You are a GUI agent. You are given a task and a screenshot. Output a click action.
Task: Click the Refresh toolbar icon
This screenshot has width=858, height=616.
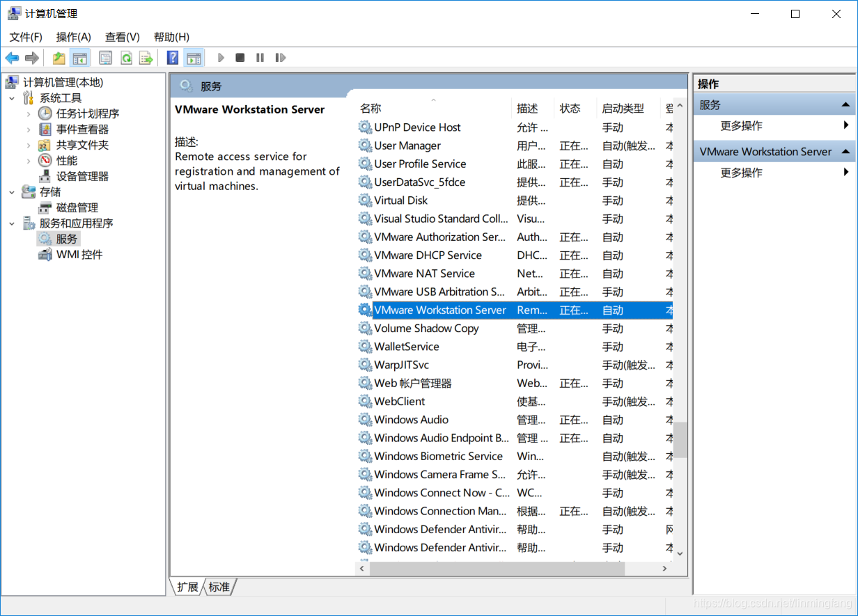click(x=126, y=58)
